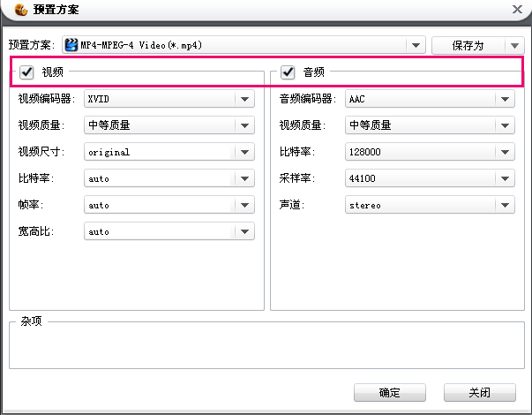Open the 视频编码器 XVID dropdown
This screenshot has height=415, width=532.
click(x=169, y=99)
